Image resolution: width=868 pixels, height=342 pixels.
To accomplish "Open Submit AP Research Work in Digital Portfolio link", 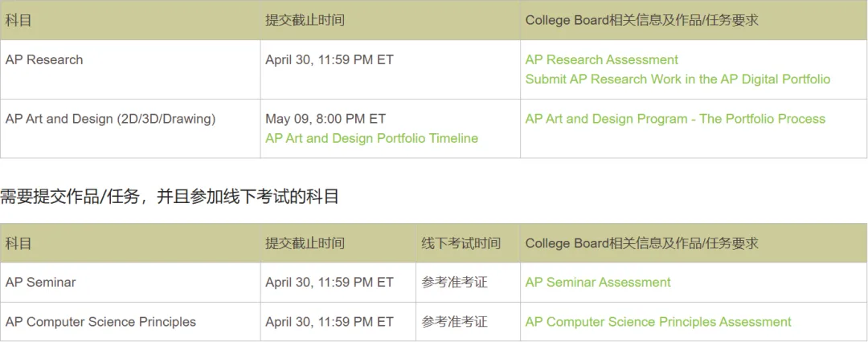I will [678, 79].
